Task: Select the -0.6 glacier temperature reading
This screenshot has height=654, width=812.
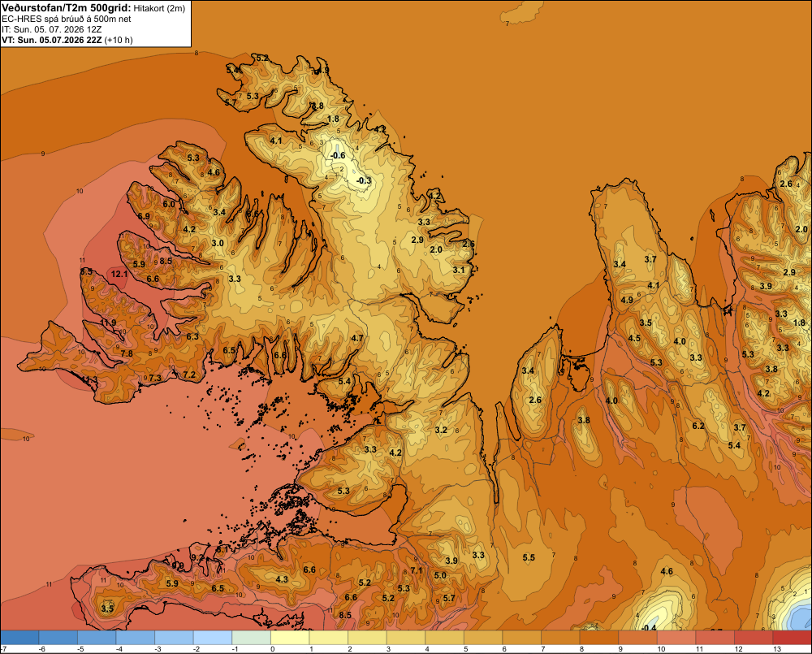Action: coord(338,155)
